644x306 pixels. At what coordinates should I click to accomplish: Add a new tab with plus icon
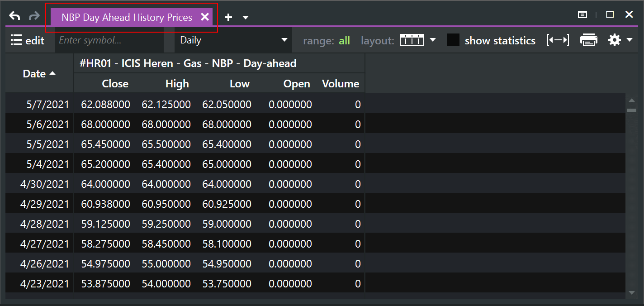[228, 17]
